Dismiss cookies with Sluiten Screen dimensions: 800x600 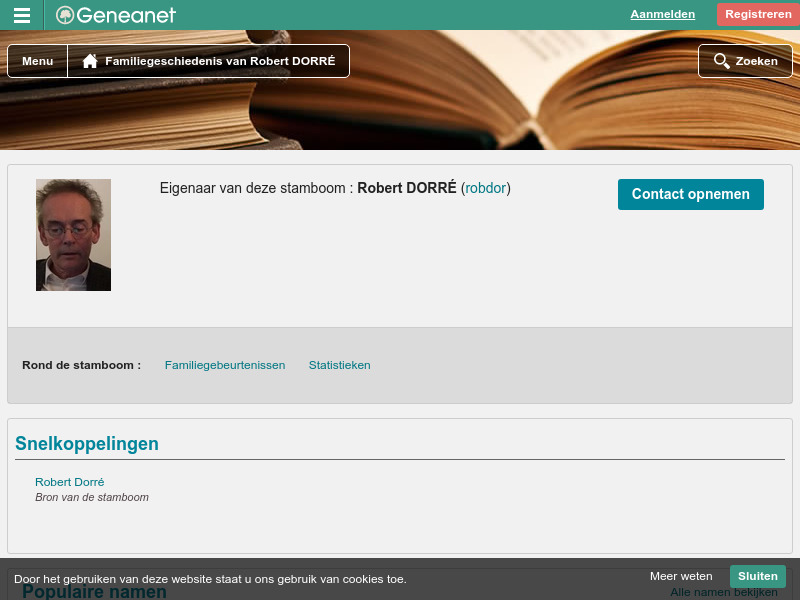tap(757, 576)
